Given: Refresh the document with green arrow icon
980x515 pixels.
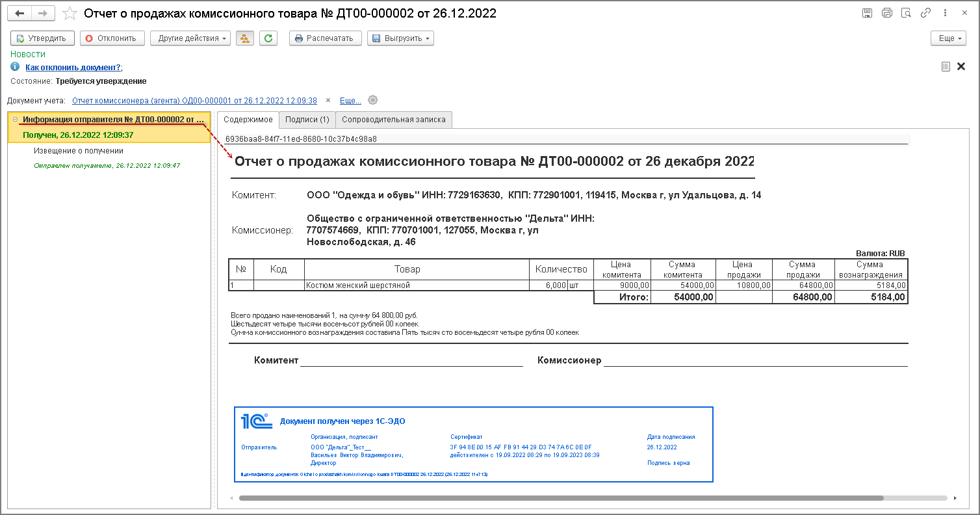Looking at the screenshot, I should 268,38.
